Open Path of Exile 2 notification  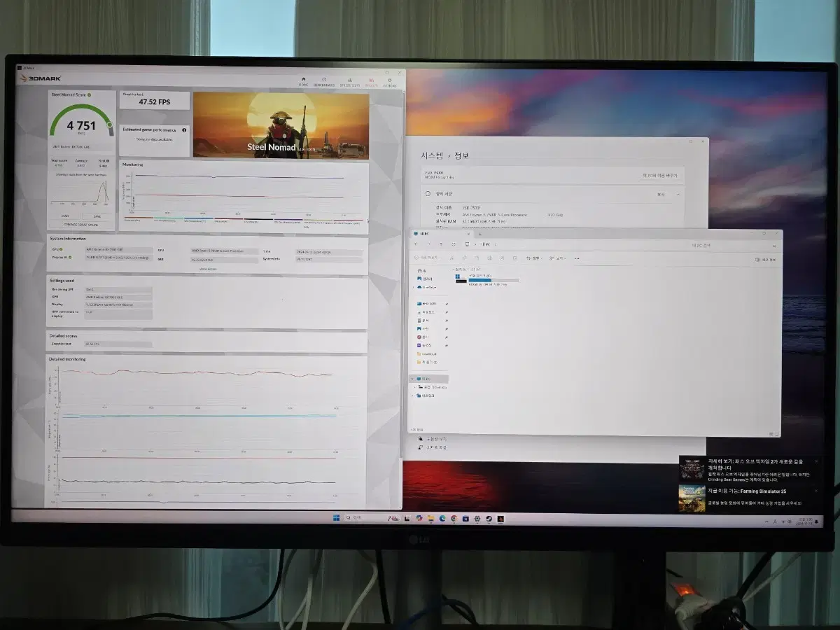[x=749, y=470]
